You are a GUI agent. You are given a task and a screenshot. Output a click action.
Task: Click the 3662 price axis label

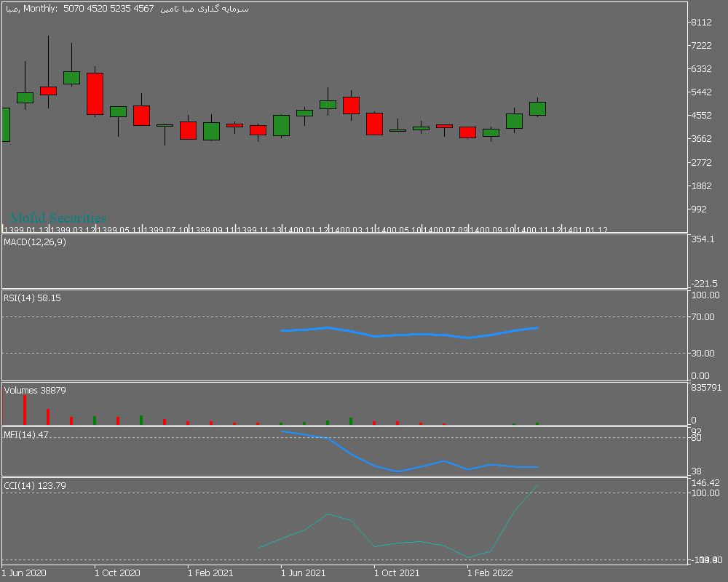pyautogui.click(x=702, y=138)
